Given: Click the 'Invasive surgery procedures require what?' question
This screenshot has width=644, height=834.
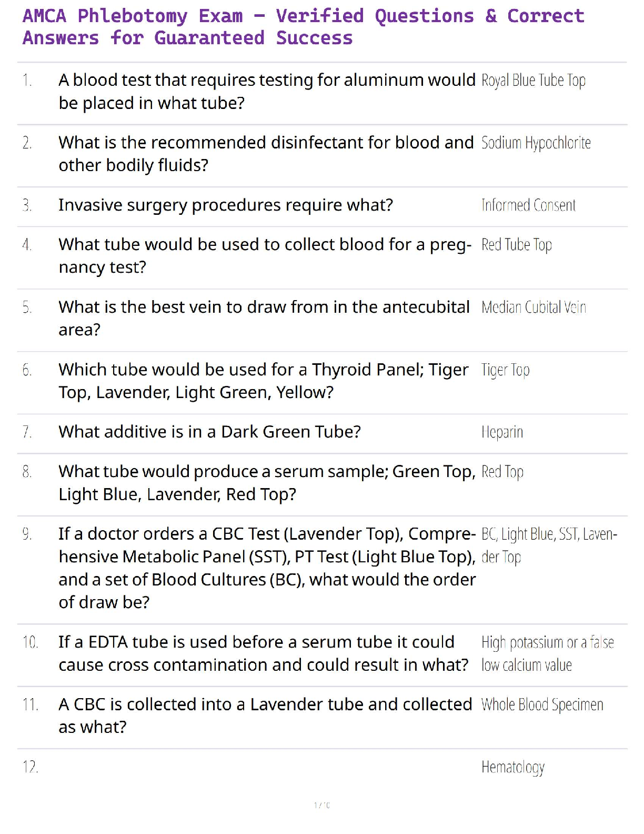Looking at the screenshot, I should coord(226,205).
